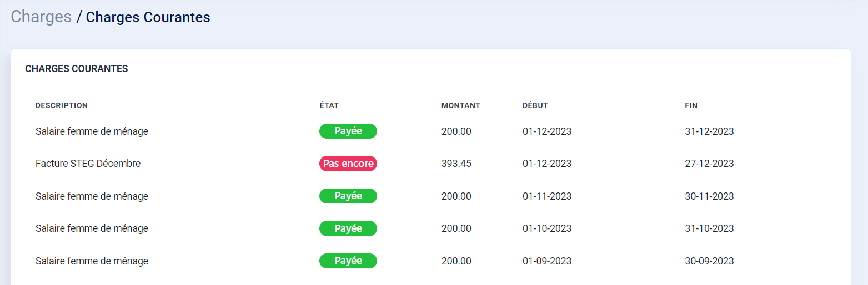
Task: Select the Facture STEG Décembre description
Action: tap(88, 164)
